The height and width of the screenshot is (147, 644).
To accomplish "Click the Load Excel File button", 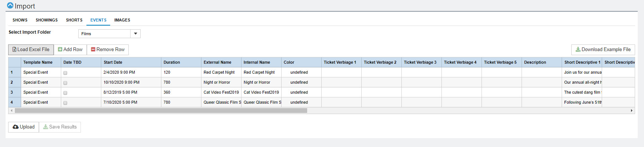I will (31, 50).
